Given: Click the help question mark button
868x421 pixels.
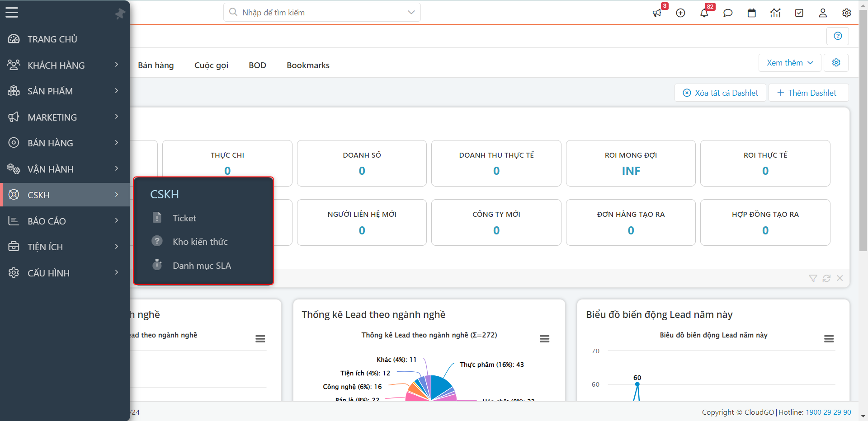Looking at the screenshot, I should click(838, 36).
